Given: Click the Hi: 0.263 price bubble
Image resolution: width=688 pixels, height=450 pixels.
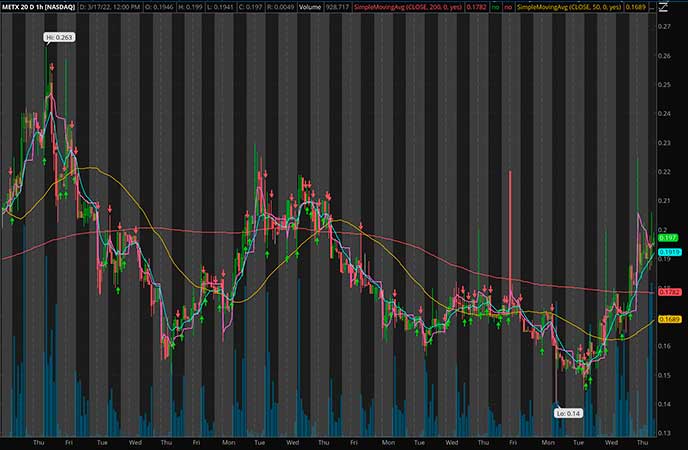Looking at the screenshot, I should (x=59, y=37).
